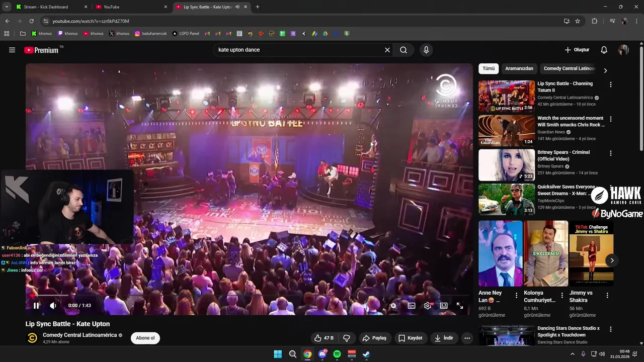Open Comedy Central channel avatar
The height and width of the screenshot is (362, 644).
pos(32,338)
